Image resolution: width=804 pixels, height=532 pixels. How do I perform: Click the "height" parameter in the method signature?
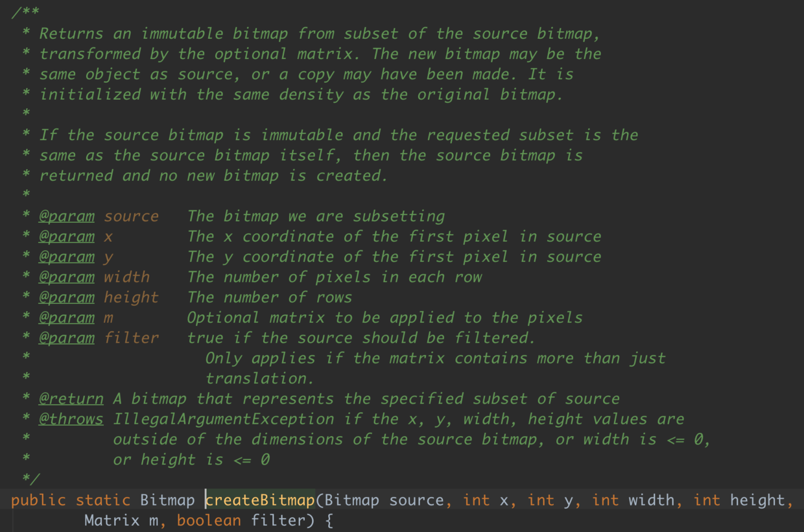[x=757, y=500]
